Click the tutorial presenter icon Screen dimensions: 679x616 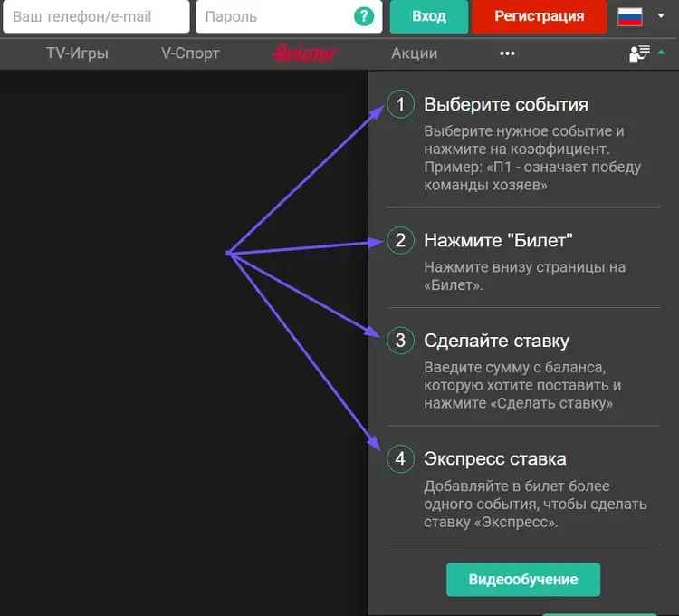click(639, 53)
